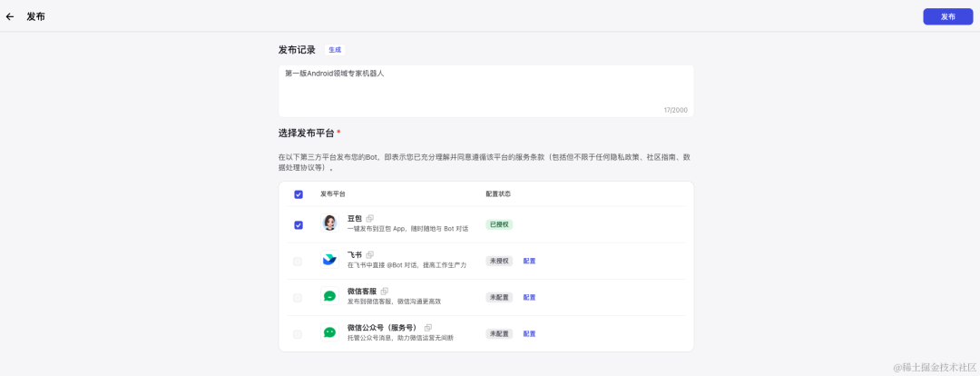Click the 已授权 status badge for 豆包
Viewport: 980px width, 376px height.
click(499, 224)
